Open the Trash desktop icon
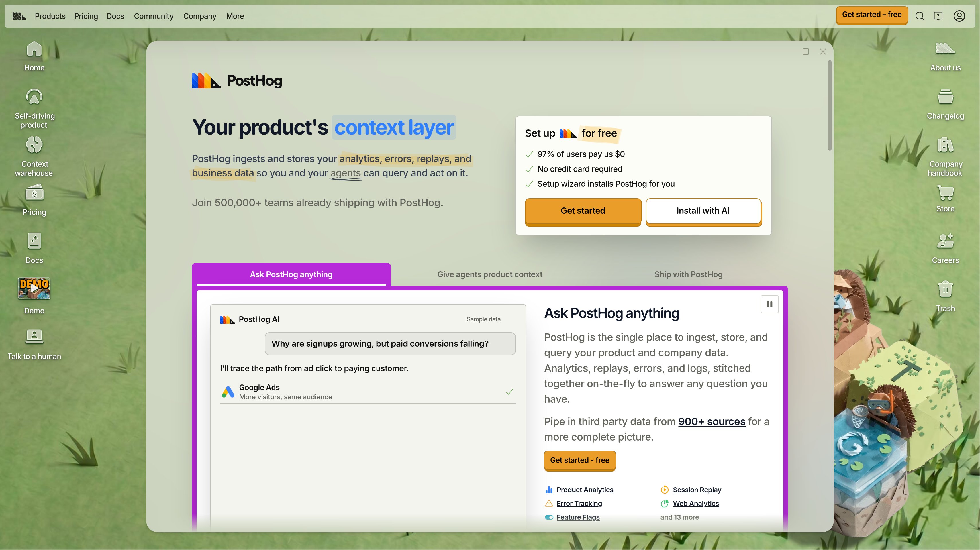This screenshot has width=980, height=550. point(945,296)
